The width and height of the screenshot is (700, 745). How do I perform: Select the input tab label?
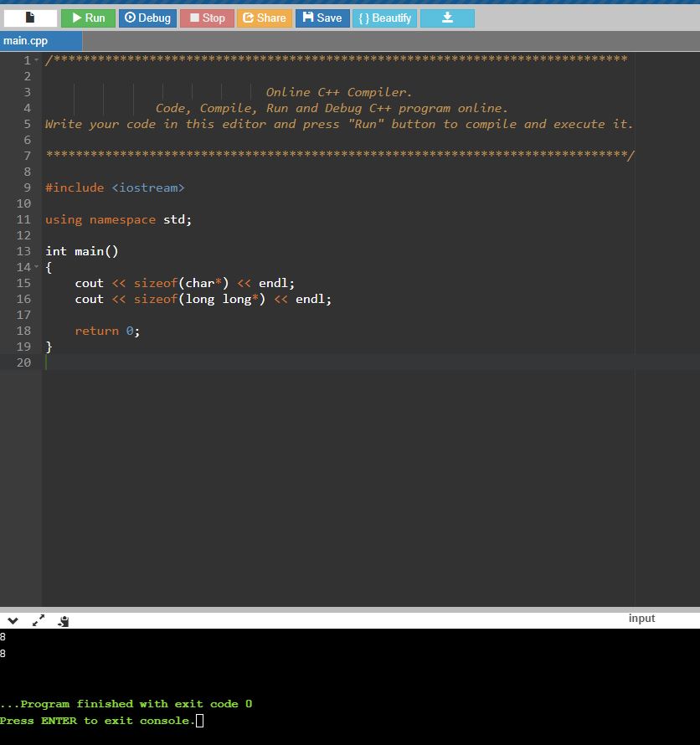tap(641, 619)
